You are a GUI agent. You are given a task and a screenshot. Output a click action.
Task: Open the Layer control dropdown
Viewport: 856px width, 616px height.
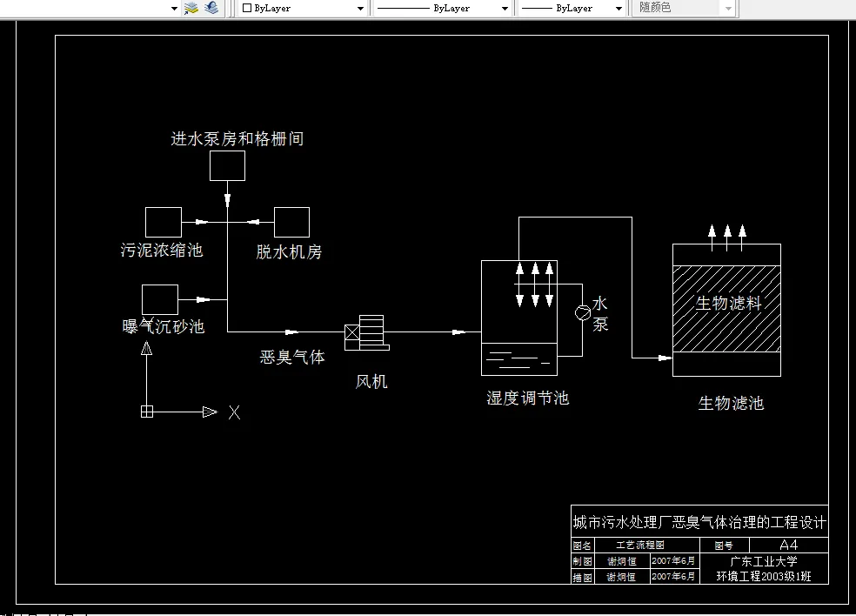pyautogui.click(x=171, y=8)
